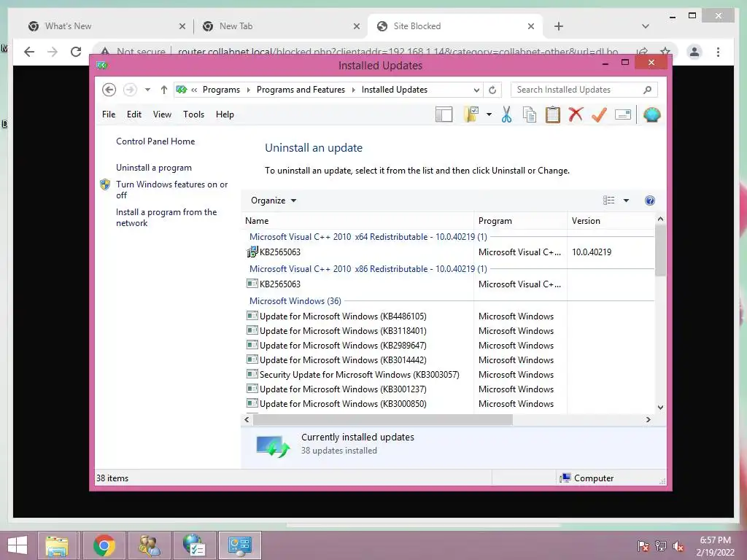Image resolution: width=747 pixels, height=560 pixels.
Task: Click the Forward arrow in Installed Updates
Action: [130, 90]
